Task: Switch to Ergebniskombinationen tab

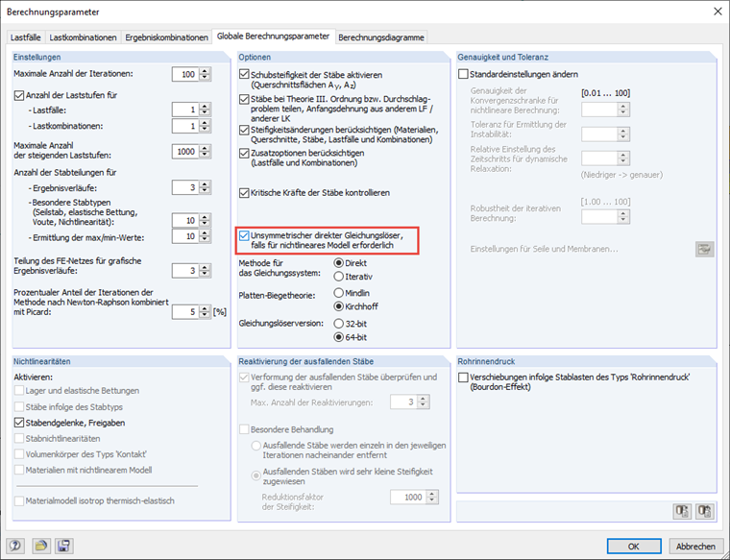Action: click(166, 37)
